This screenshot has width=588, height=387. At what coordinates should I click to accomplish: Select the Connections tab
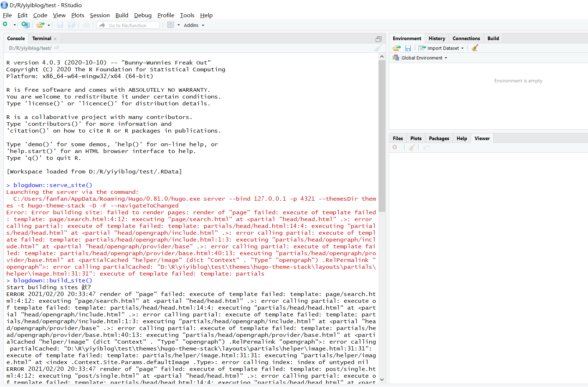click(466, 38)
